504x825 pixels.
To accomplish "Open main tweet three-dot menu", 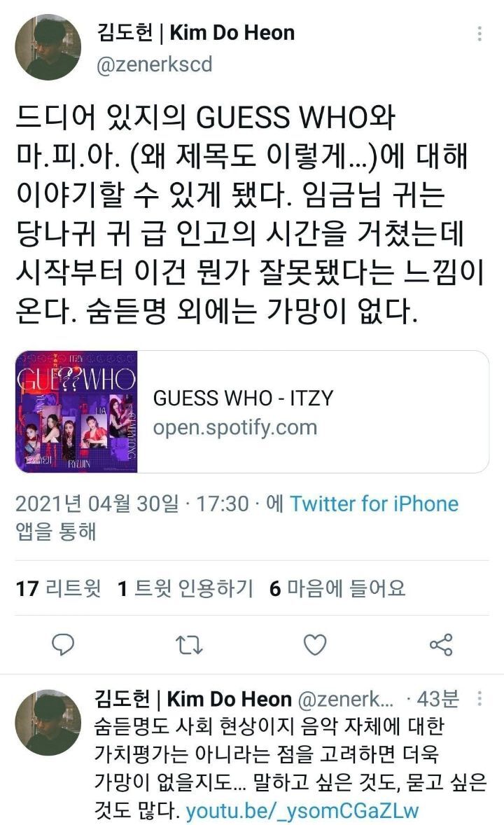I will coord(479,33).
